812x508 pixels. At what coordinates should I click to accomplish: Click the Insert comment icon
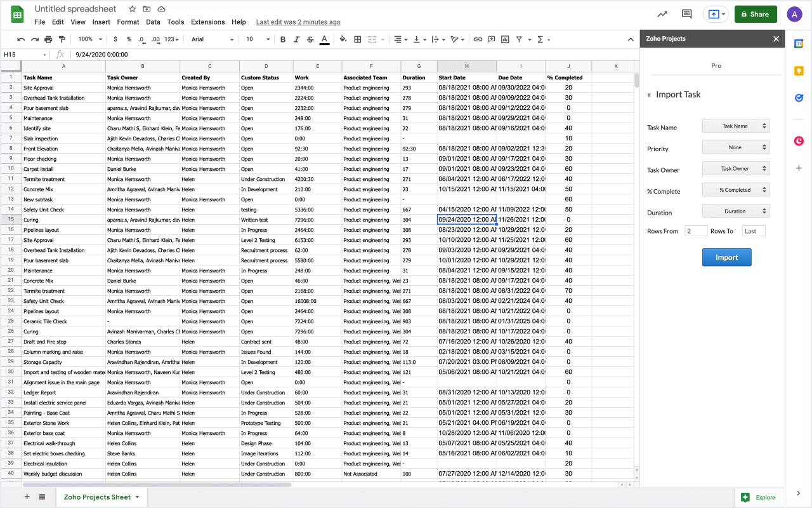pyautogui.click(x=492, y=39)
